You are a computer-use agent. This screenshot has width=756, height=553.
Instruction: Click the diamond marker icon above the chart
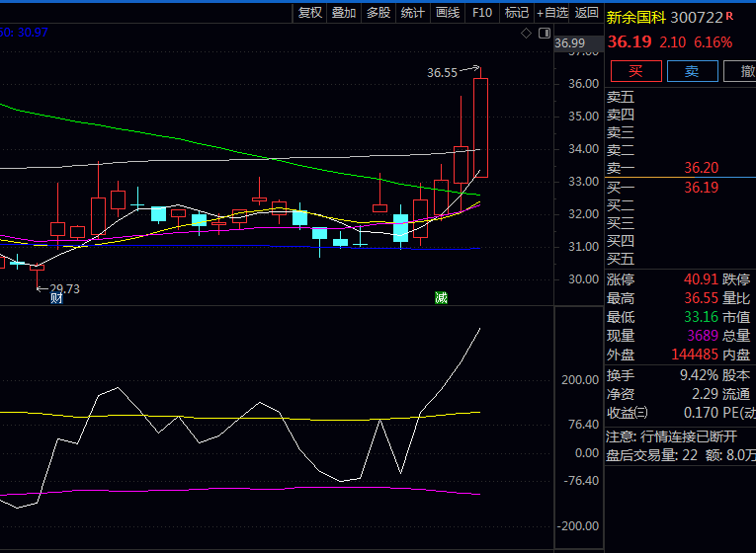(x=527, y=33)
